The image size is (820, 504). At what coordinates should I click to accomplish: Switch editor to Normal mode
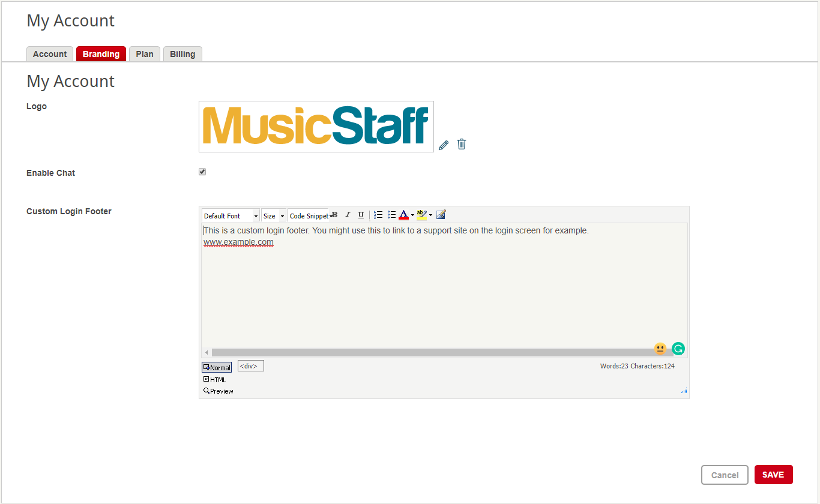[217, 367]
